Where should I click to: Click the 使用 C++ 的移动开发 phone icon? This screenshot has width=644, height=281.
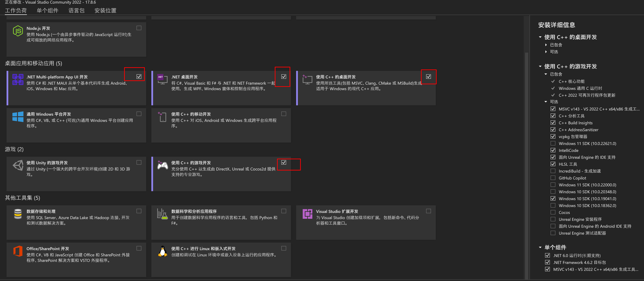[162, 117]
